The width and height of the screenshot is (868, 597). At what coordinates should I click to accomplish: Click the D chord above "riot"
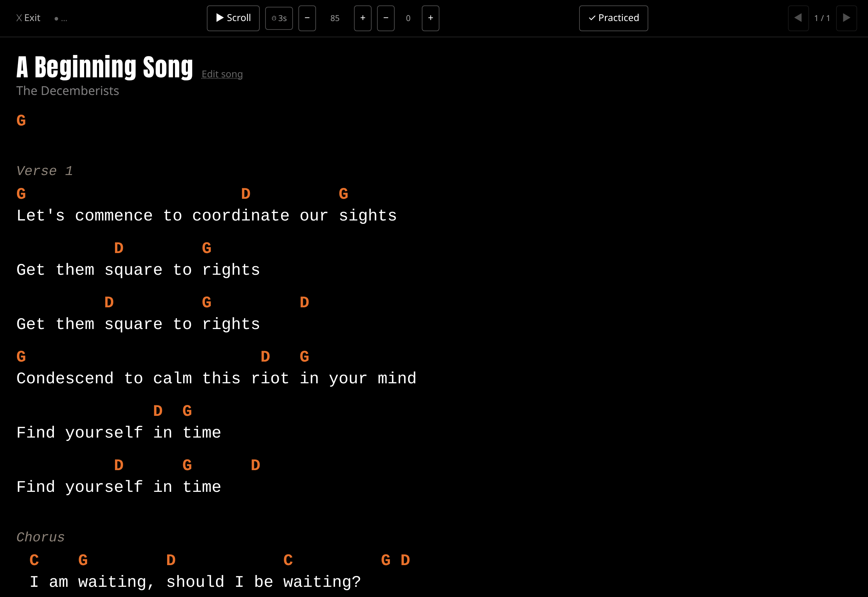[x=265, y=357]
